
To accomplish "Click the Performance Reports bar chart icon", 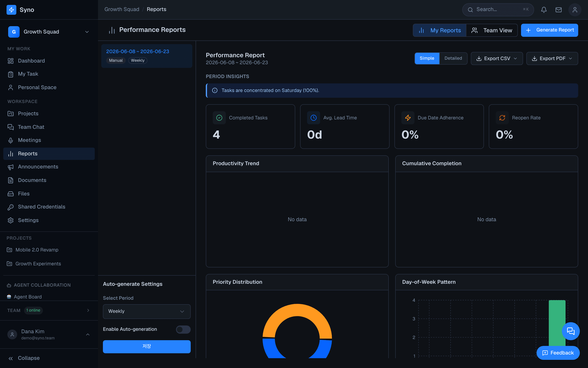I will (x=112, y=30).
